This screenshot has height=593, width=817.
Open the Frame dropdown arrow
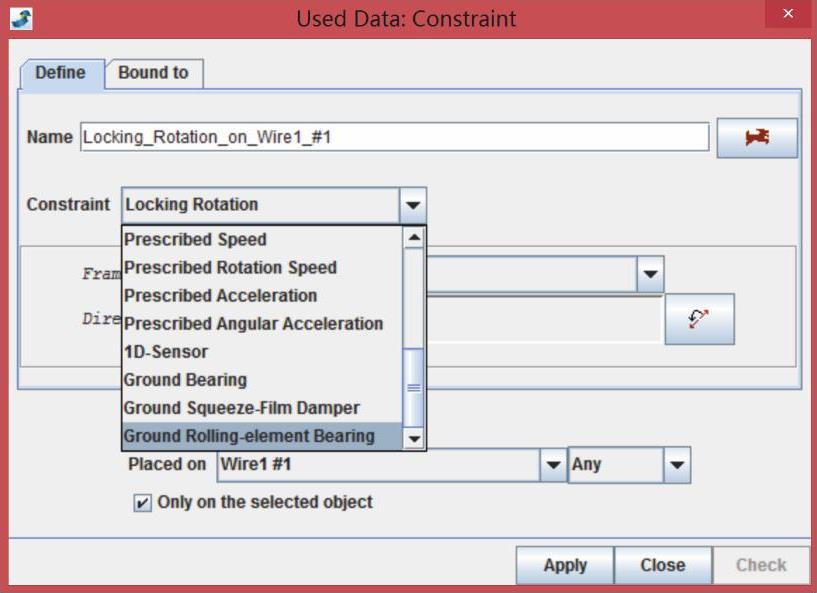[x=650, y=273]
